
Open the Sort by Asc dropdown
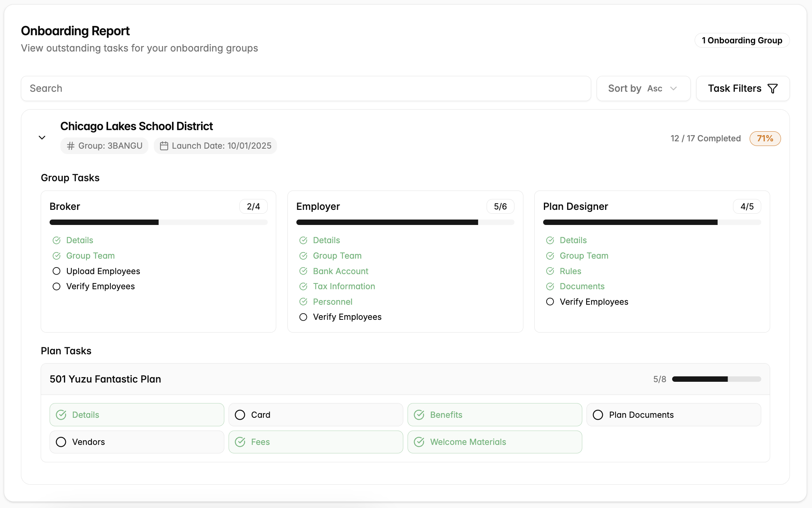tap(643, 89)
